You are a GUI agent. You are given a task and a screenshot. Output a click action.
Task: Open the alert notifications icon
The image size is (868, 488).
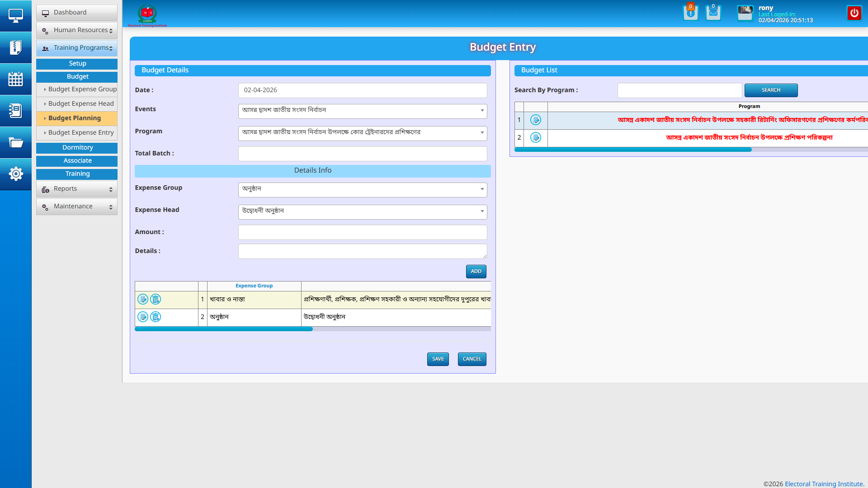(690, 13)
